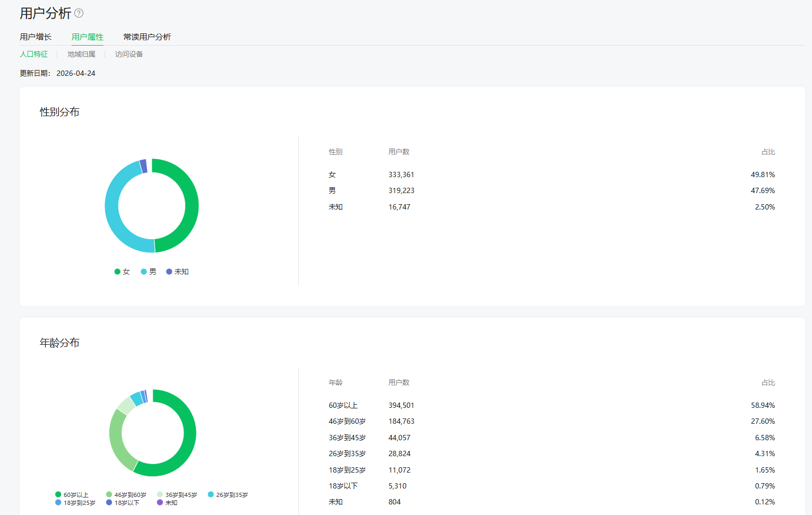The width and height of the screenshot is (812, 515).
Task: Toggle the 26岁到35岁 legend item
Action: [228, 495]
